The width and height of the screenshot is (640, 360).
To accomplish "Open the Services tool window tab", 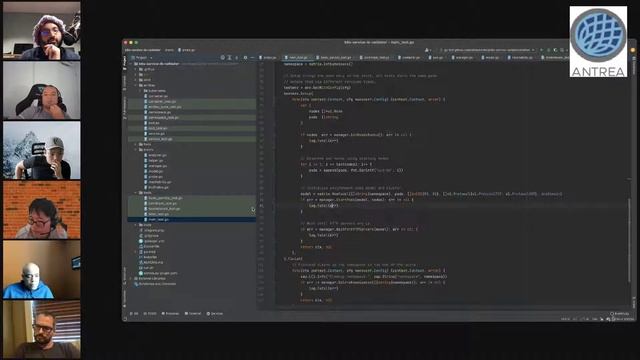I will click(x=215, y=313).
